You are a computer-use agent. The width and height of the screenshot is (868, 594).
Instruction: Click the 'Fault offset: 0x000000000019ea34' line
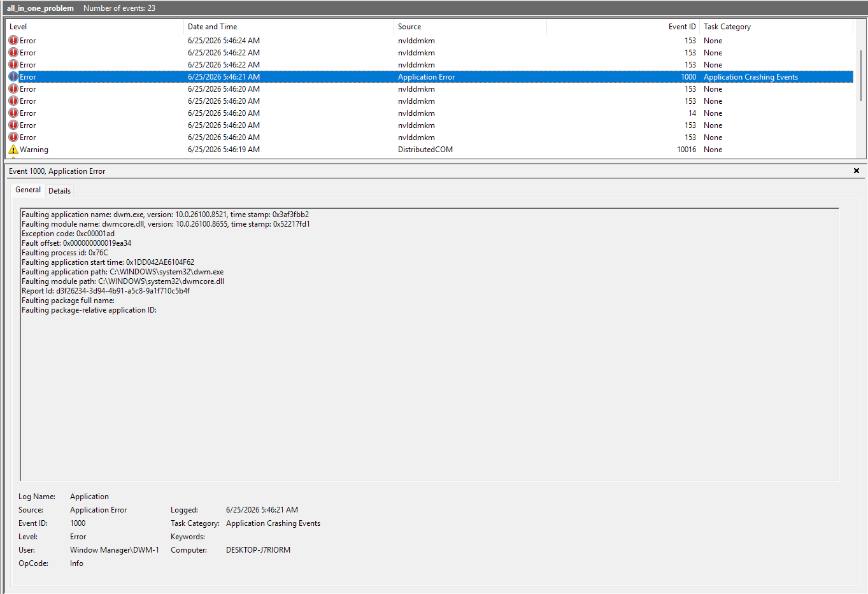(x=76, y=243)
